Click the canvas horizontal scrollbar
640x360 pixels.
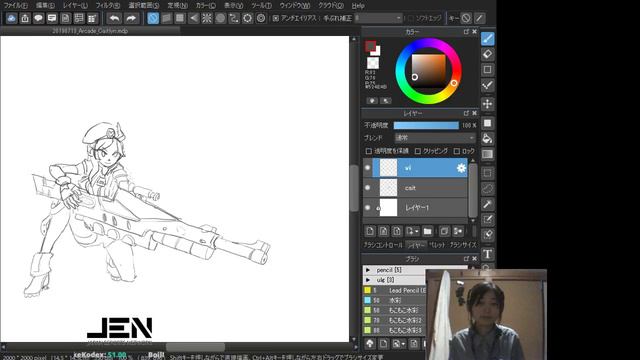click(195, 347)
